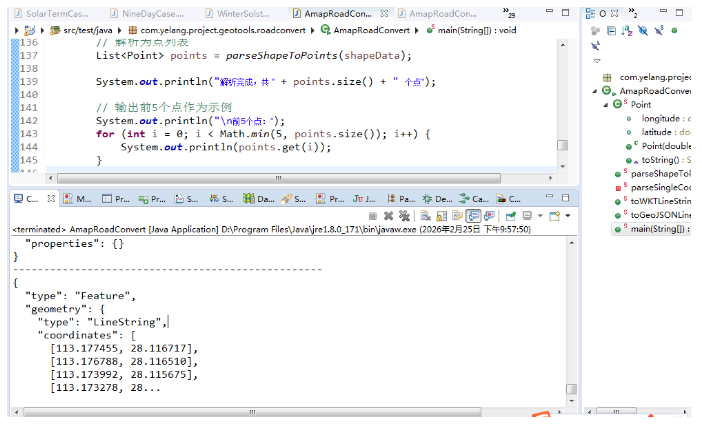Collapse the Point class node in Outline

606,105
